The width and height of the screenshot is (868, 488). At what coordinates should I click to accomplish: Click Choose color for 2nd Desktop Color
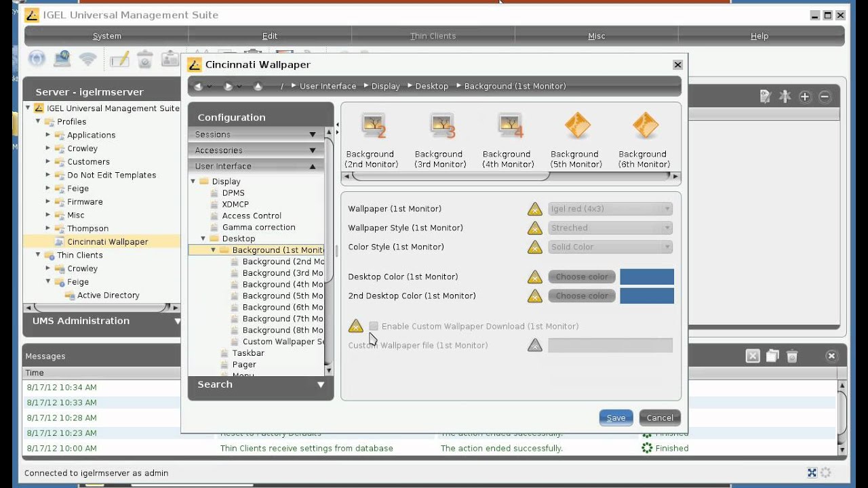(x=582, y=296)
